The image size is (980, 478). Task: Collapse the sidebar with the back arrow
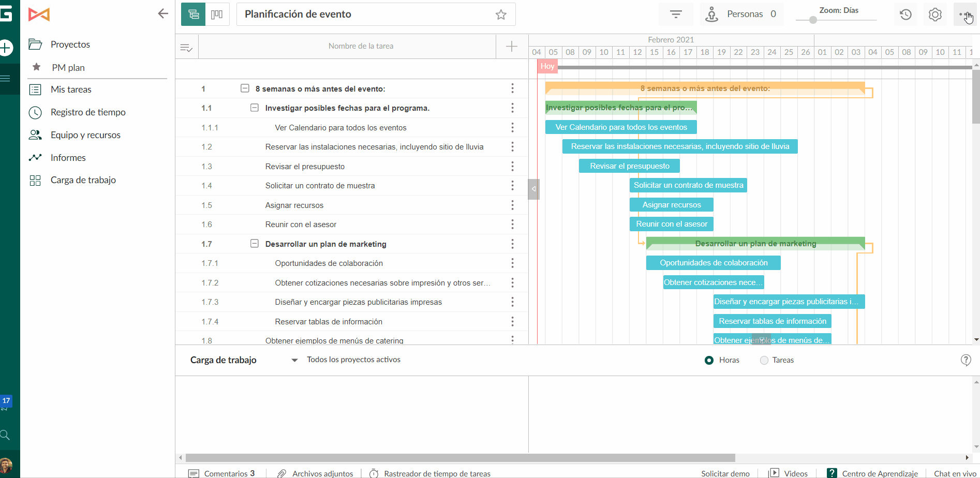click(163, 13)
